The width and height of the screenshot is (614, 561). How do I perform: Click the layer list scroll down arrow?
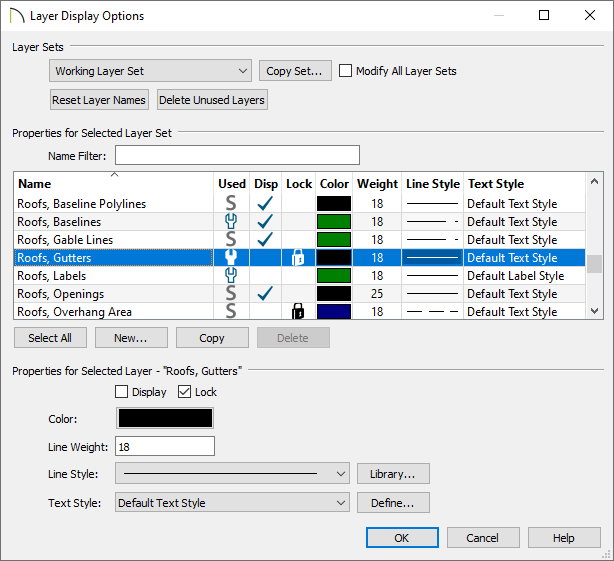pyautogui.click(x=594, y=311)
